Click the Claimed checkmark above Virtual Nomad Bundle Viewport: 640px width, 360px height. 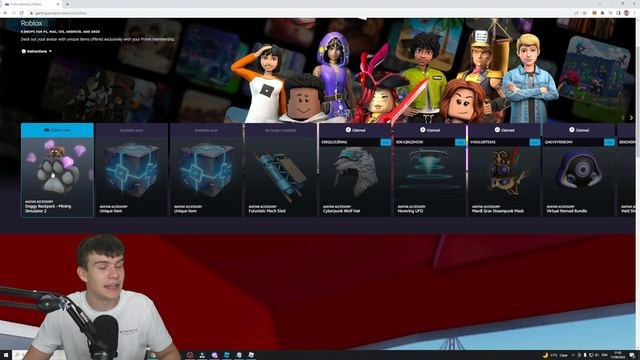pos(572,130)
